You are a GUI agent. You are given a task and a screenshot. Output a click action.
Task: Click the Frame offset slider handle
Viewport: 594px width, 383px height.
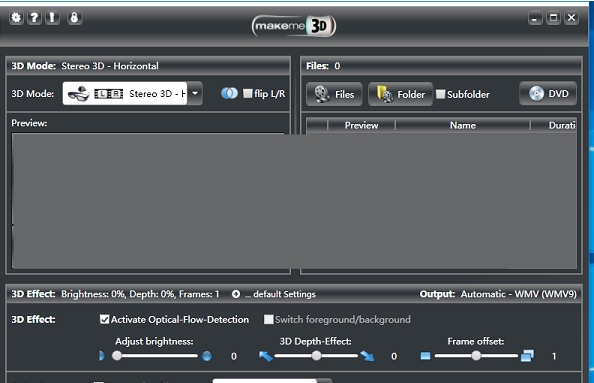pos(476,355)
